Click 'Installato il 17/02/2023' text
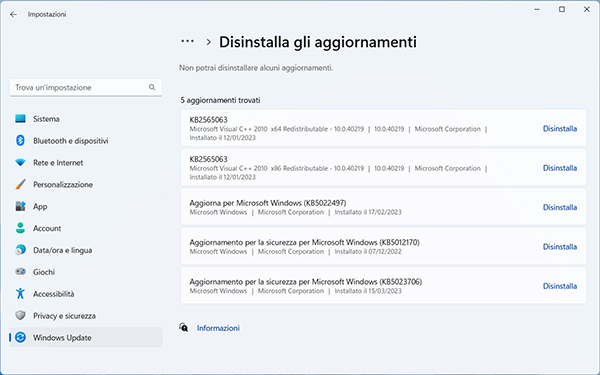 pyautogui.click(x=368, y=212)
